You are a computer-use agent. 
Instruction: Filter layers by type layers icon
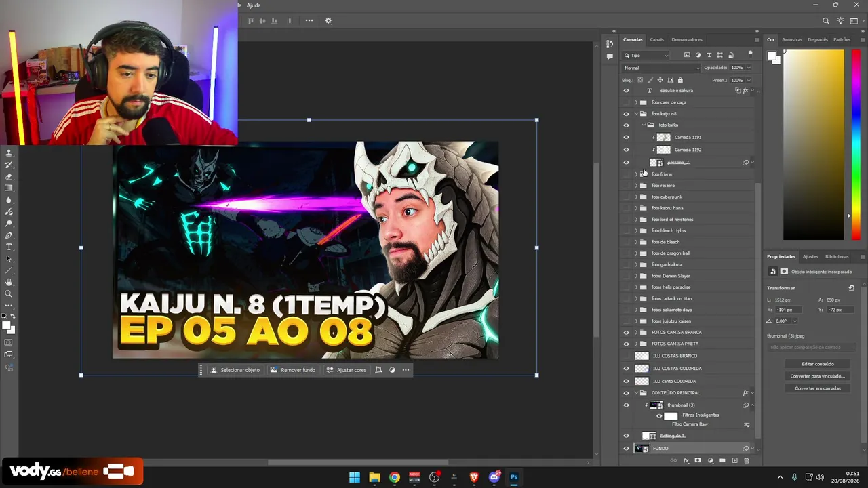[709, 55]
